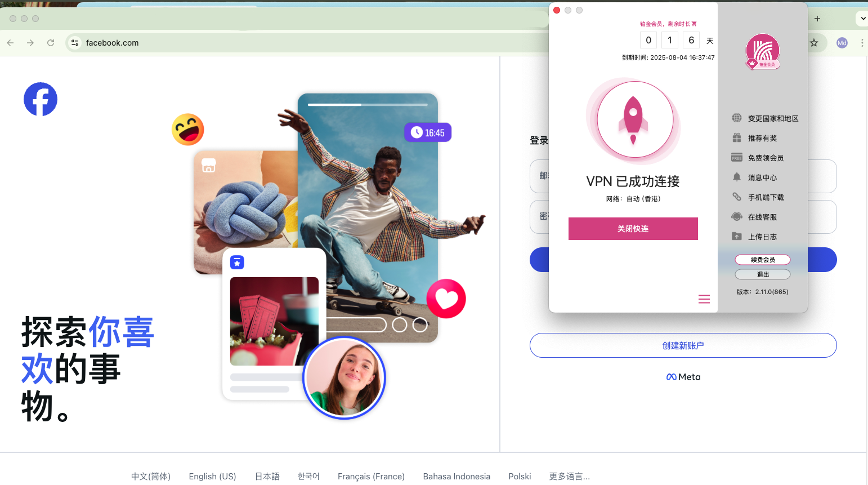Open Chrome three-dot menu
868x485 pixels.
pyautogui.click(x=862, y=43)
